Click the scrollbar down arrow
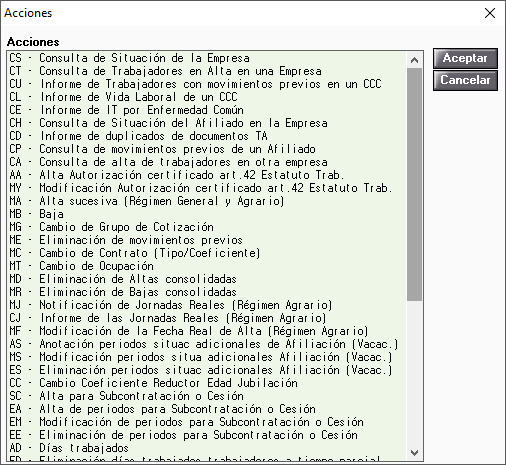This screenshot has height=465, width=506. [x=414, y=453]
